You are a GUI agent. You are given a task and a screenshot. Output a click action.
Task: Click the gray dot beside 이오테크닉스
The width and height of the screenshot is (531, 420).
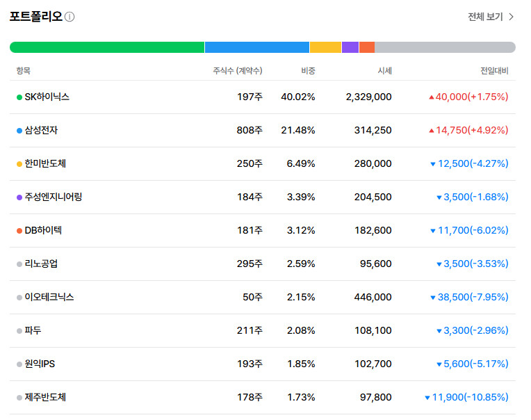19,298
